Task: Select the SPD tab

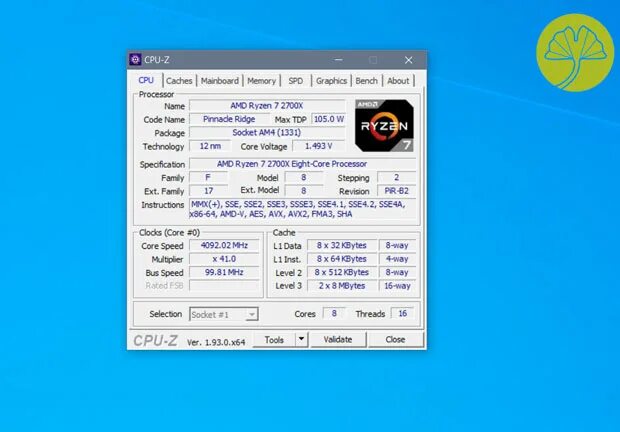Action: [x=295, y=81]
